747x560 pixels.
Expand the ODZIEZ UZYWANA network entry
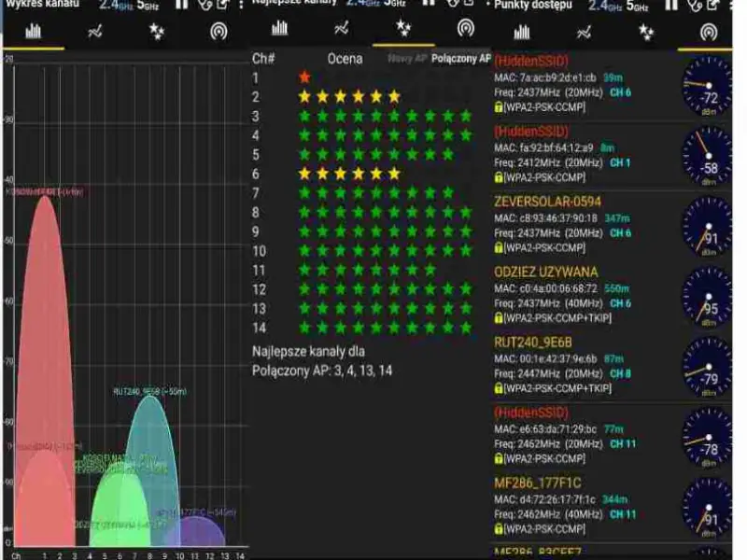(x=546, y=272)
